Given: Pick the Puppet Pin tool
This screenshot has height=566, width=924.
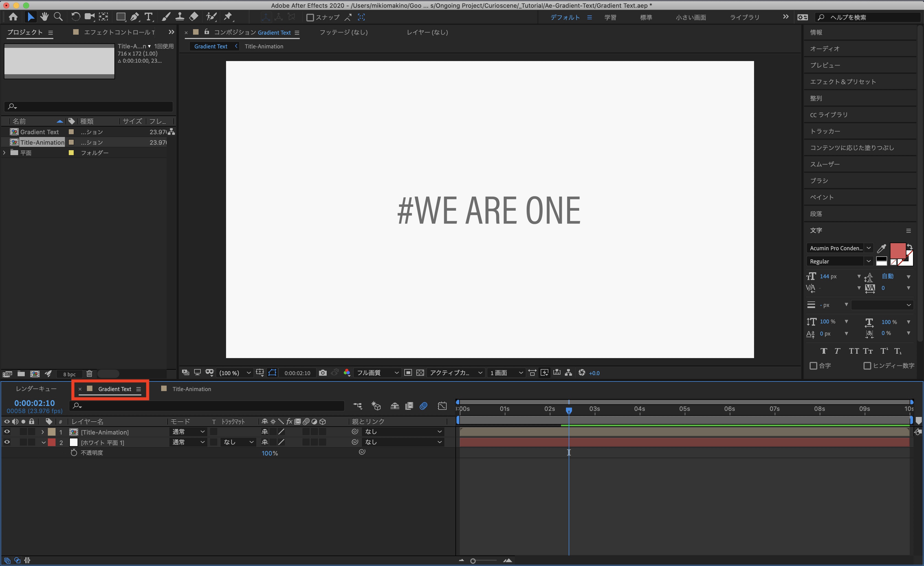Looking at the screenshot, I should 228,17.
